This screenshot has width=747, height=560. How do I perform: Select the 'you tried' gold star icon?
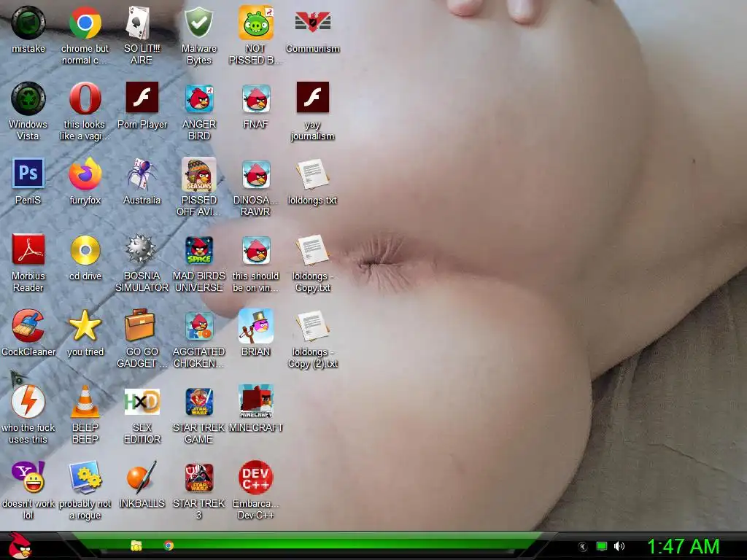click(x=85, y=326)
